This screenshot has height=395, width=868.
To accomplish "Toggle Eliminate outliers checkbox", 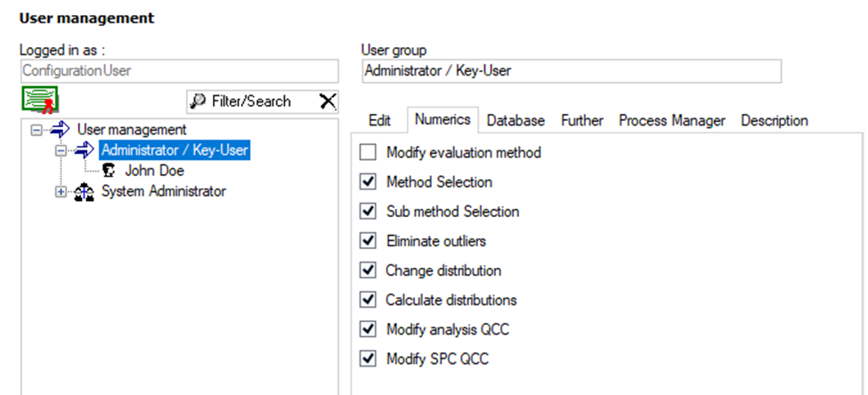I will click(368, 241).
